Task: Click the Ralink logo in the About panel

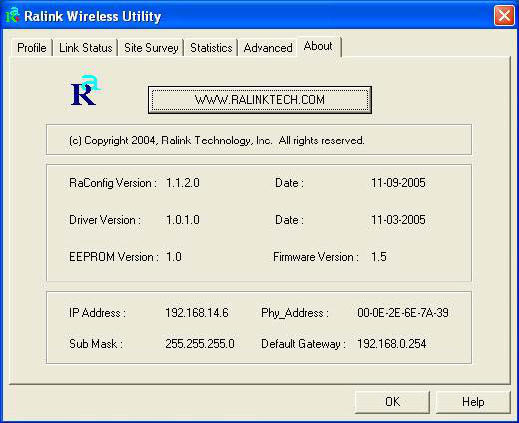Action: coord(85,90)
